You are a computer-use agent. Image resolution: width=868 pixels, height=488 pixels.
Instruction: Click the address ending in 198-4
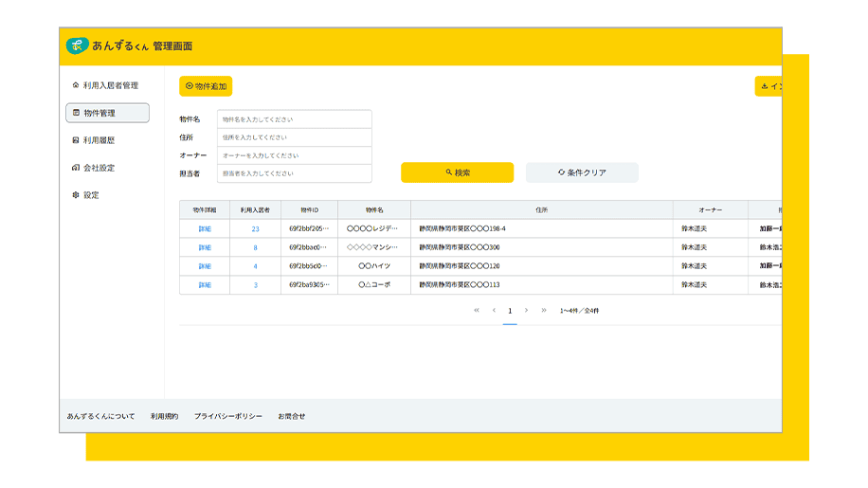[462, 228]
